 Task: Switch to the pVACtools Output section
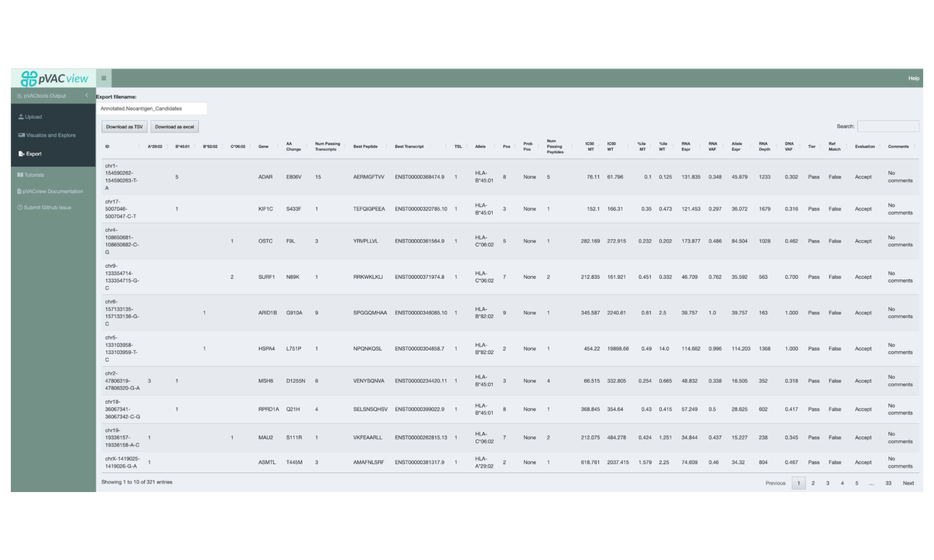pyautogui.click(x=45, y=96)
